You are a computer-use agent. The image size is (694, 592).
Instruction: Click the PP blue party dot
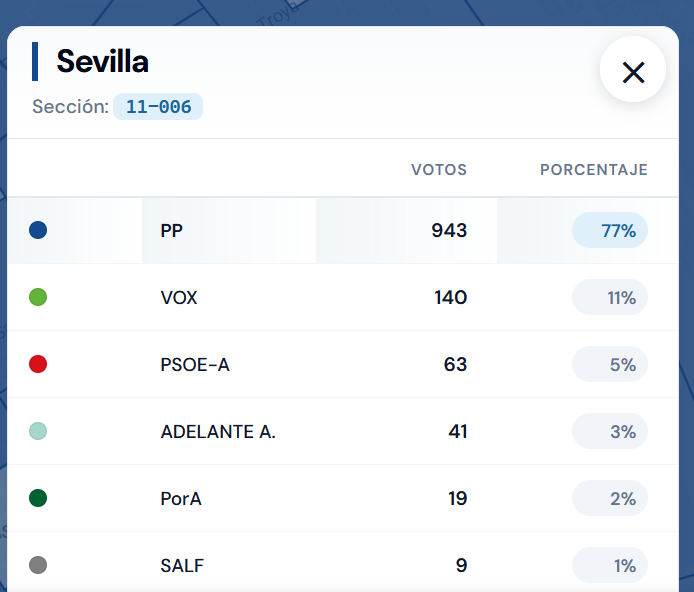click(x=38, y=230)
